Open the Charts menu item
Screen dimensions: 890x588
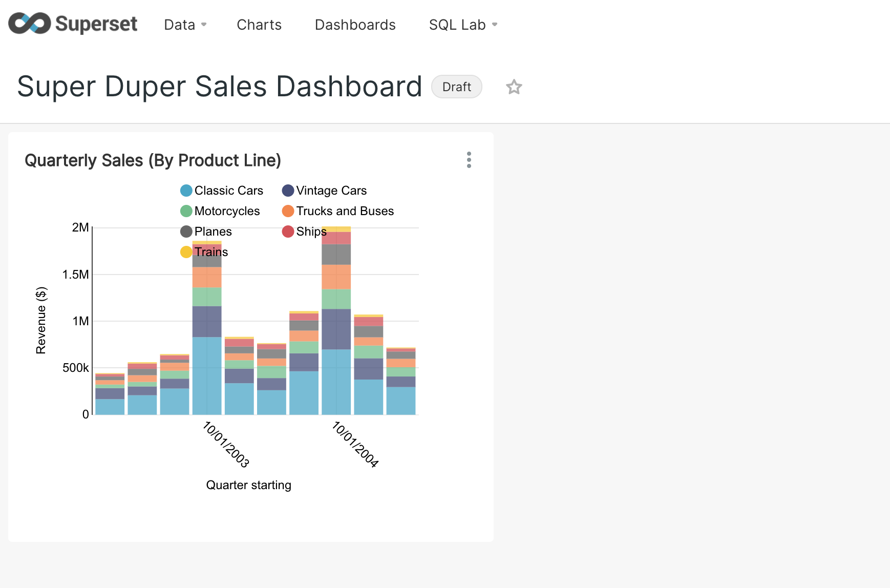coord(259,25)
